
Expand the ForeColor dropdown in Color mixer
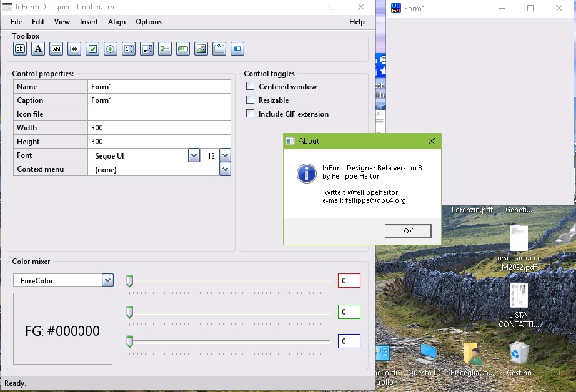click(107, 280)
